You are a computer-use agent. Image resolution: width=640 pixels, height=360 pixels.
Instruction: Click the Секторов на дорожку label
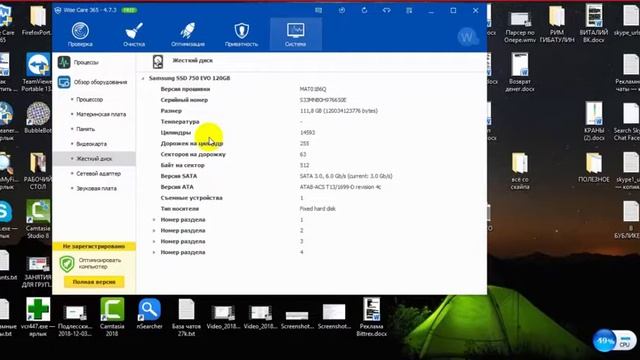click(x=193, y=154)
